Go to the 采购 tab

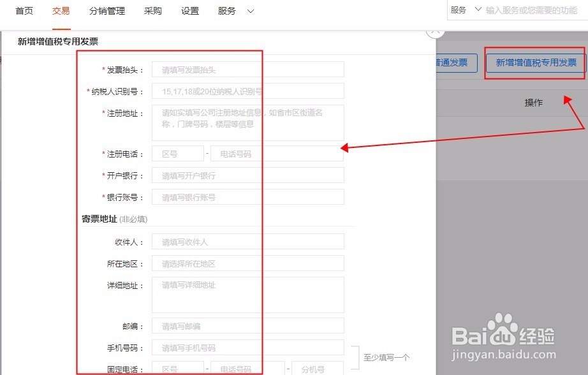[x=152, y=11]
